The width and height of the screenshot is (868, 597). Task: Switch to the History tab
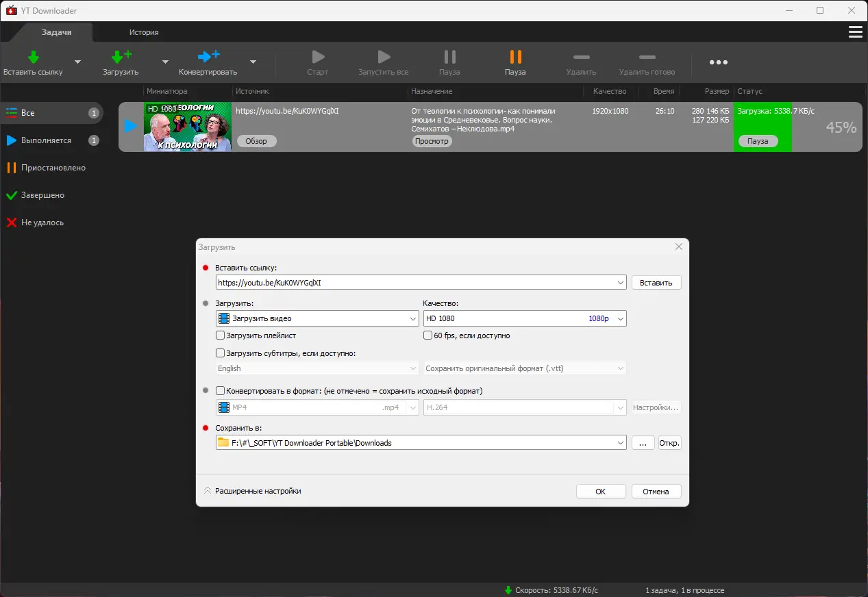(x=144, y=32)
